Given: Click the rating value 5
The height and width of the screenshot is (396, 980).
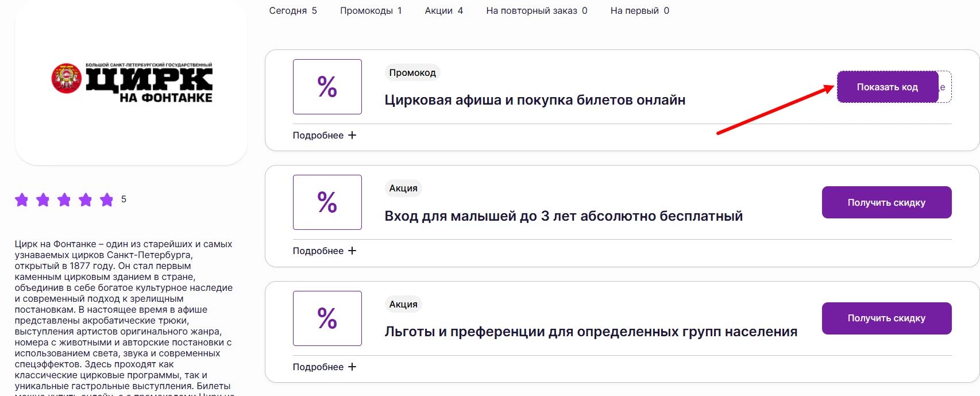Looking at the screenshot, I should (124, 199).
